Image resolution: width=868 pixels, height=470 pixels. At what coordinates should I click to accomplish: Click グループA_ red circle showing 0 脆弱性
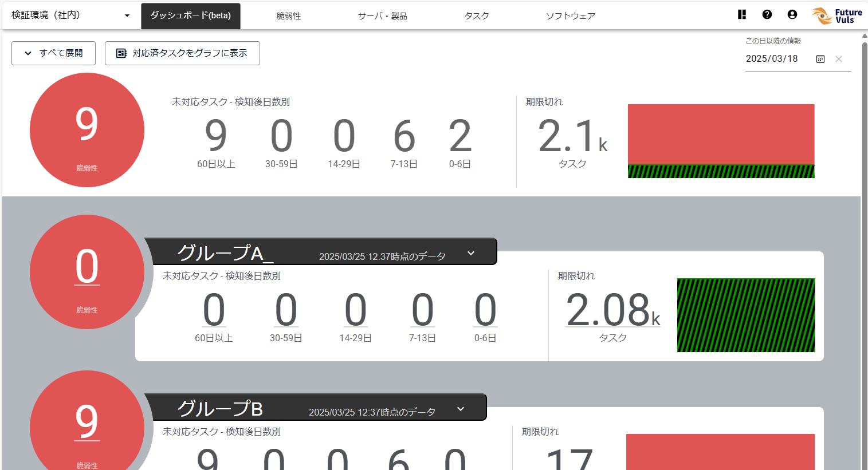pyautogui.click(x=87, y=272)
